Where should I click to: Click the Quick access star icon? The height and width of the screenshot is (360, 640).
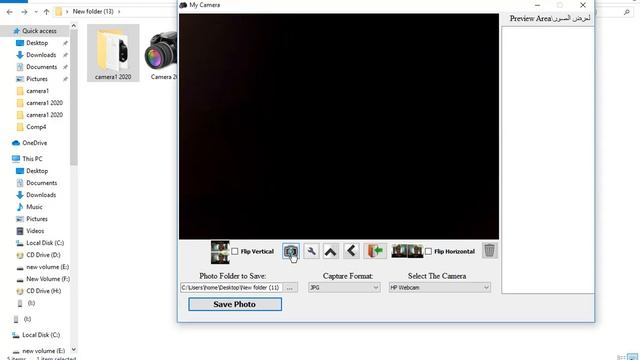pyautogui.click(x=16, y=31)
